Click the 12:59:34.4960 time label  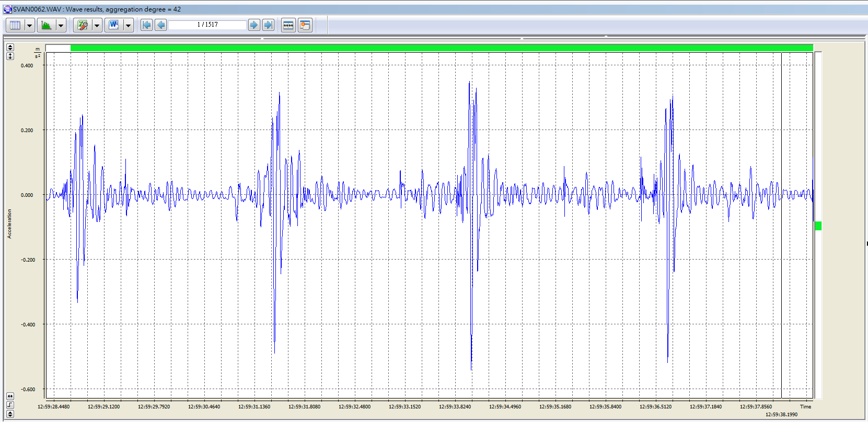(505, 407)
